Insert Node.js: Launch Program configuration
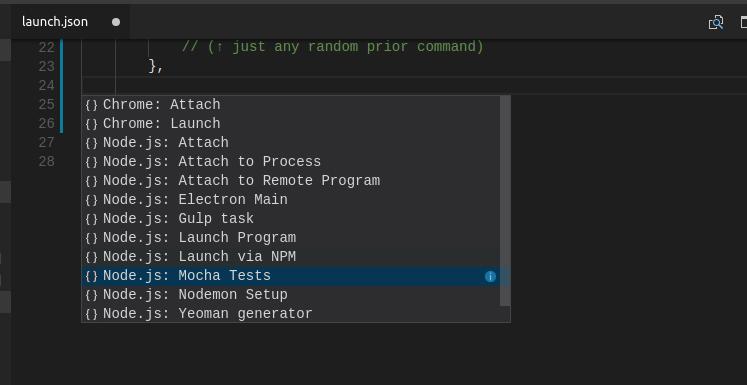Image resolution: width=747 pixels, height=385 pixels. click(x=291, y=238)
